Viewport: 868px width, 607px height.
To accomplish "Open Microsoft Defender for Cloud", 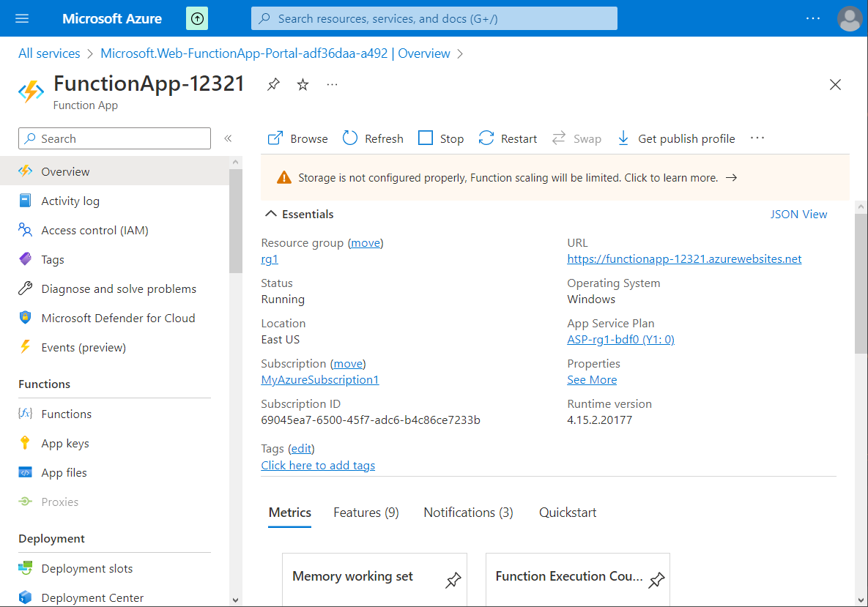I will click(114, 319).
